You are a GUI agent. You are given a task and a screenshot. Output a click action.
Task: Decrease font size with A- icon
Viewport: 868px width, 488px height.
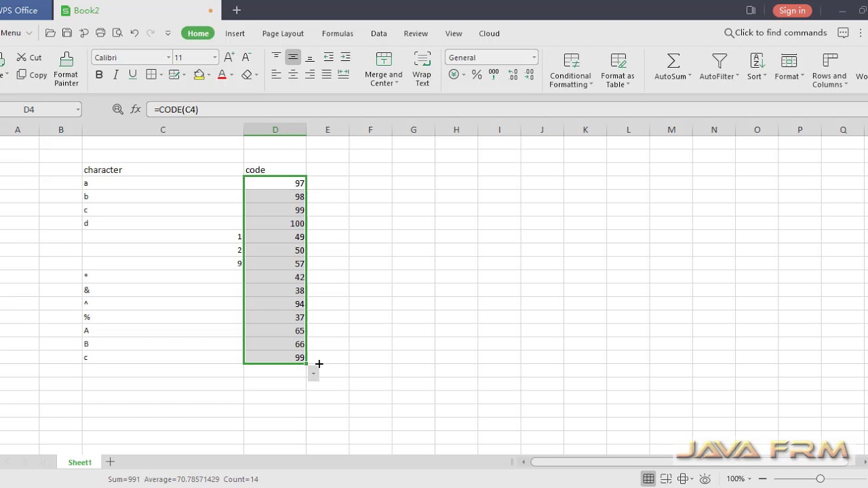click(246, 58)
